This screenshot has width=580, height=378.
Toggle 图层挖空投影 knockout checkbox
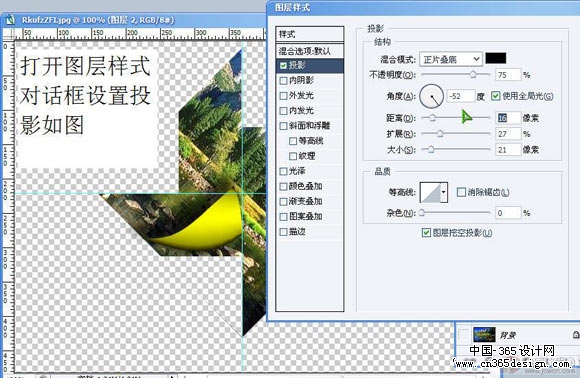426,233
